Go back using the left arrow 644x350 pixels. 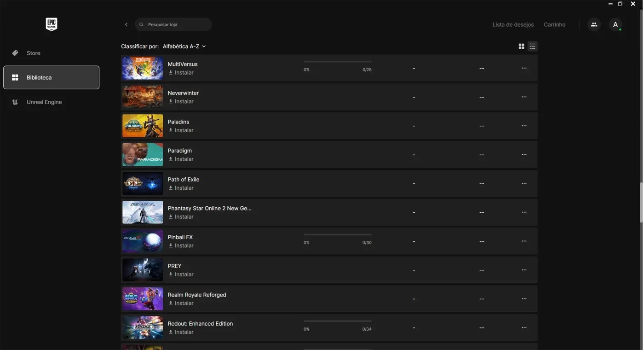pyautogui.click(x=126, y=24)
